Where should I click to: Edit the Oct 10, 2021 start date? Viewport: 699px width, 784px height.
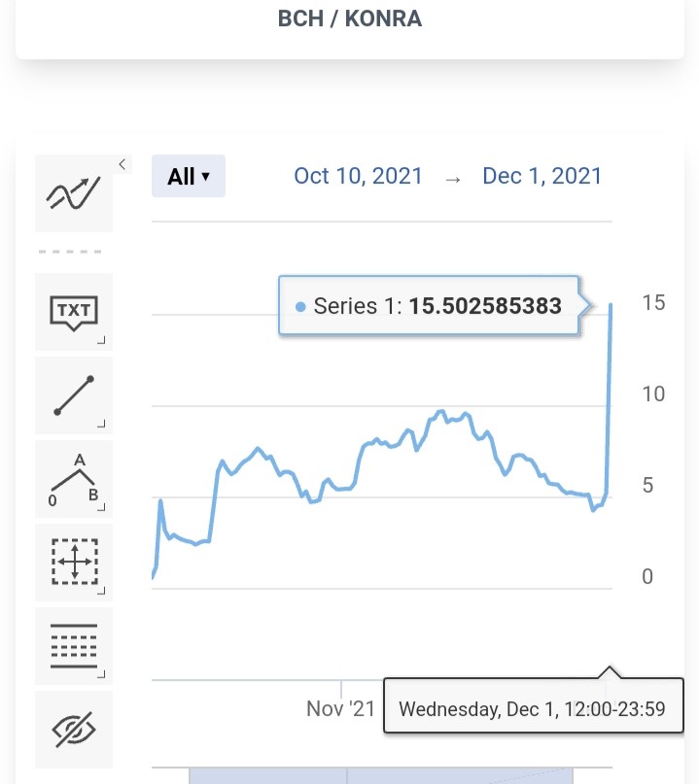[x=358, y=176]
